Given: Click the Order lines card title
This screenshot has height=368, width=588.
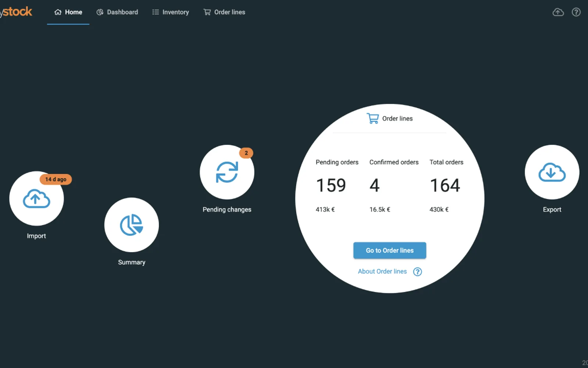Looking at the screenshot, I should pyautogui.click(x=397, y=118).
